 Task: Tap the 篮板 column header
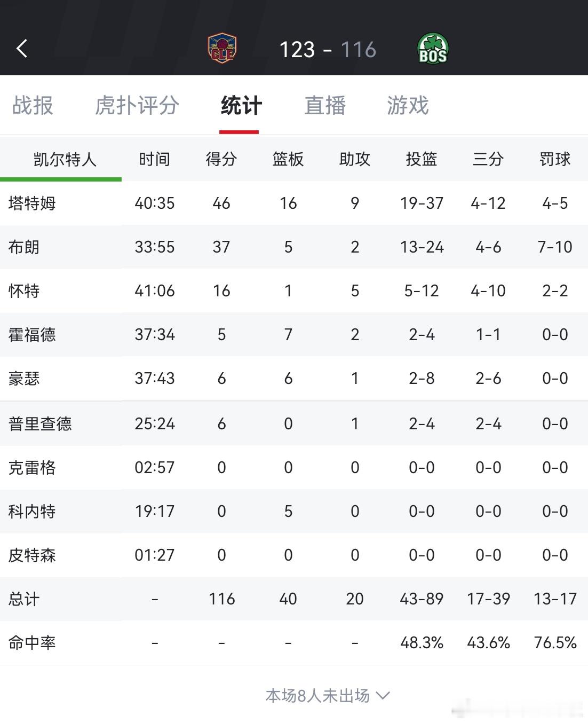[x=288, y=159]
